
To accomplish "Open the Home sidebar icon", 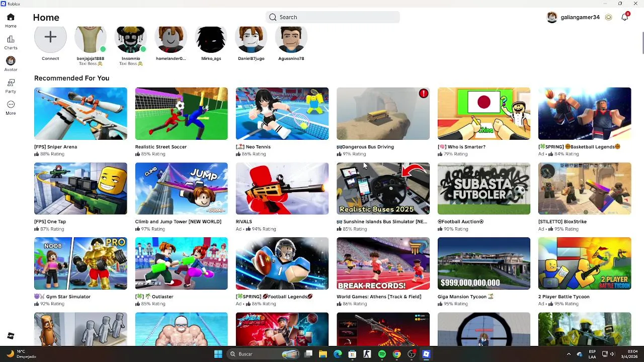I will click(x=11, y=17).
